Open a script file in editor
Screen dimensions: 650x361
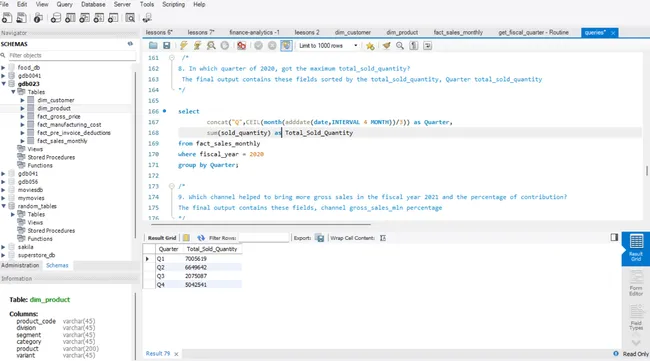[153, 46]
